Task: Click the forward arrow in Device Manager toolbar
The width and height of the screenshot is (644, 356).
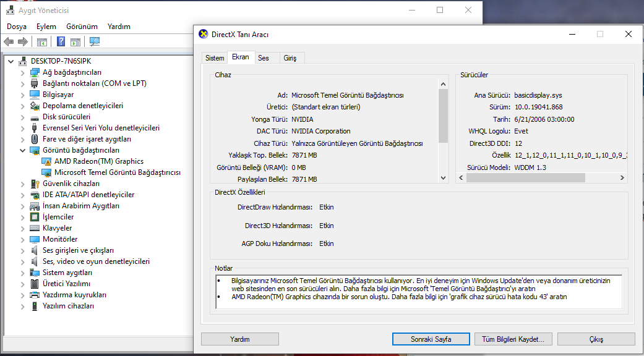Action: 23,41
